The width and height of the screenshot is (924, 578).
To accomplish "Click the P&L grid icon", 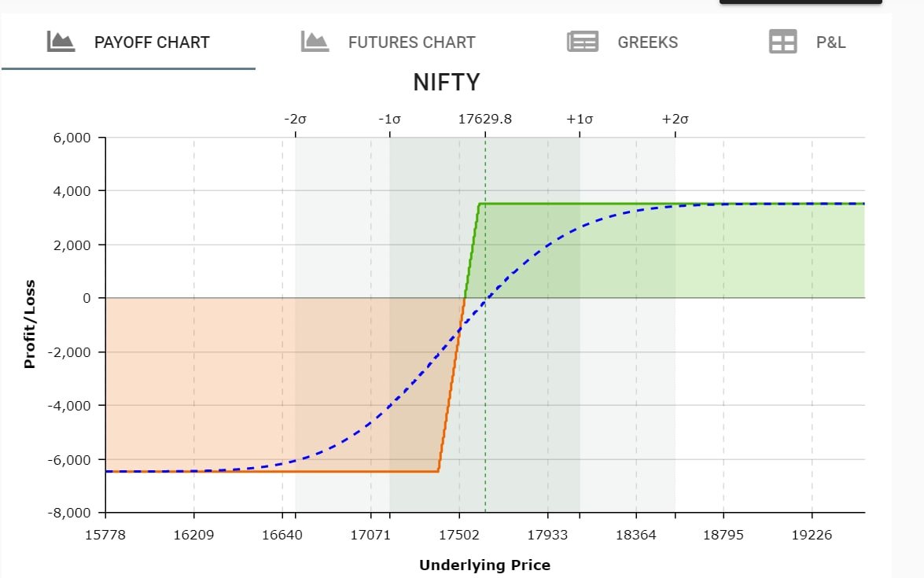I will point(782,42).
